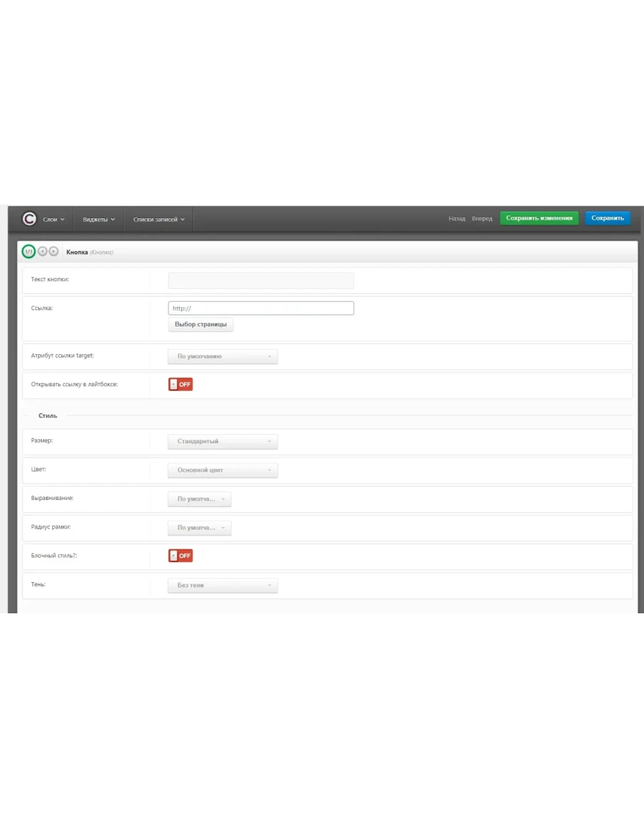This screenshot has height=818, width=644.
Task: Open the 'Виджеты' menu
Action: coord(98,220)
